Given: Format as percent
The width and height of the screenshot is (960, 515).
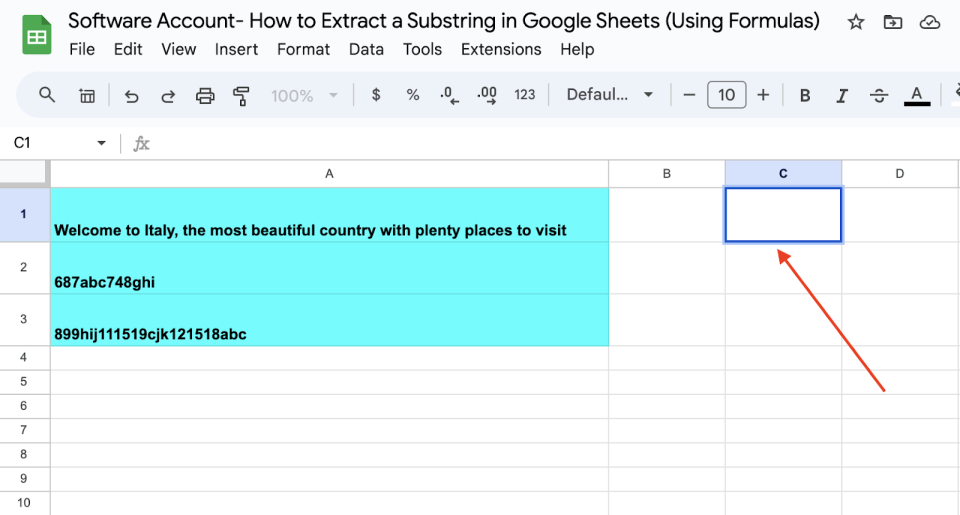Looking at the screenshot, I should click(413, 95).
